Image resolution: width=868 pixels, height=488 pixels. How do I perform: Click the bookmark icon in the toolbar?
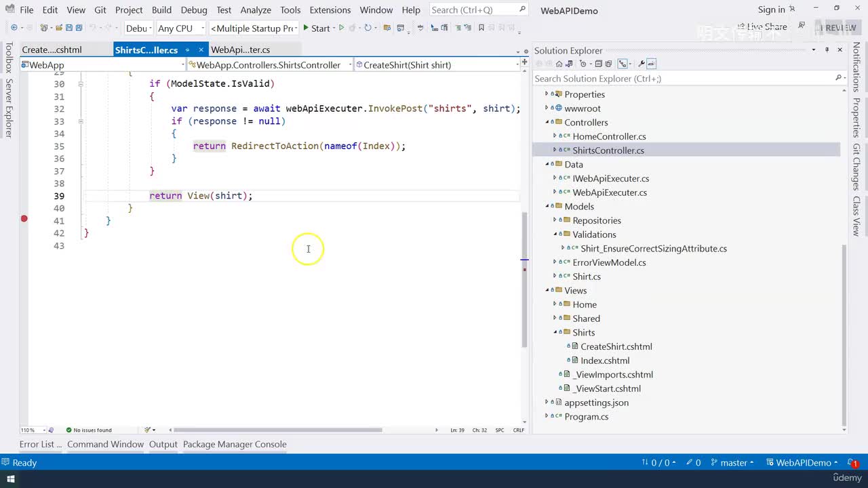(x=481, y=28)
